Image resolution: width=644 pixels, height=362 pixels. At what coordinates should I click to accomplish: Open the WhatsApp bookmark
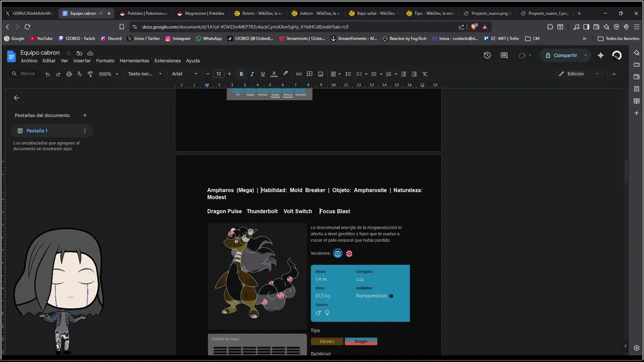click(209, 38)
